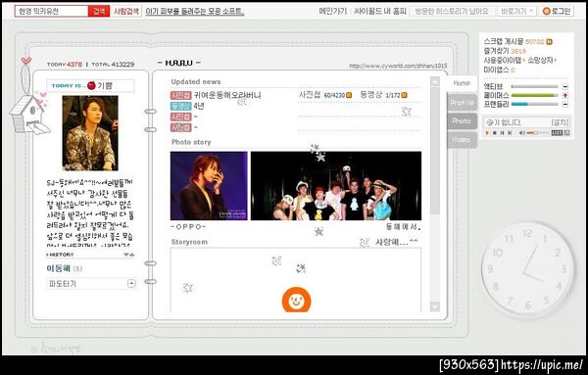Click the apple mood icon beside TODAY IS
Screen dimensions: 588x375
[x=91, y=85]
